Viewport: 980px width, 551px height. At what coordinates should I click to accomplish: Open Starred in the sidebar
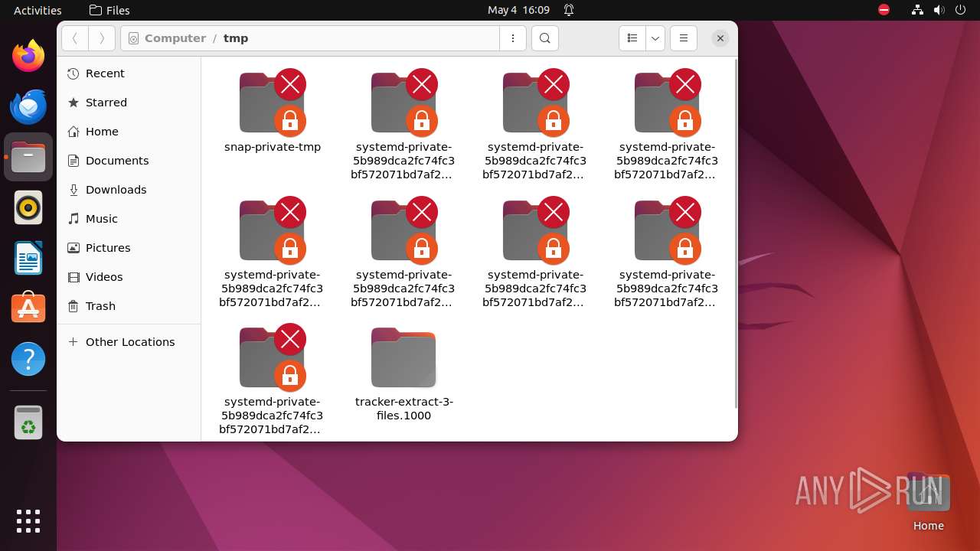[x=129, y=103]
